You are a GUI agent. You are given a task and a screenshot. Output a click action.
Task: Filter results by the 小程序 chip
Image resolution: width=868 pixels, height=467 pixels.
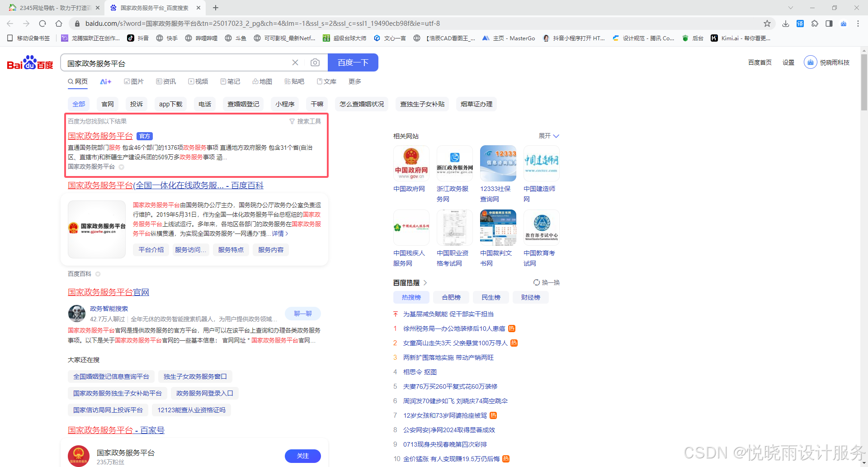click(x=285, y=104)
